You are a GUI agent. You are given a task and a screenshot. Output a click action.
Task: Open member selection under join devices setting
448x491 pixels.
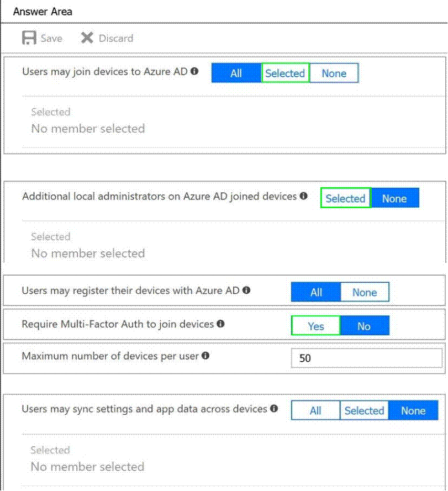[88, 129]
